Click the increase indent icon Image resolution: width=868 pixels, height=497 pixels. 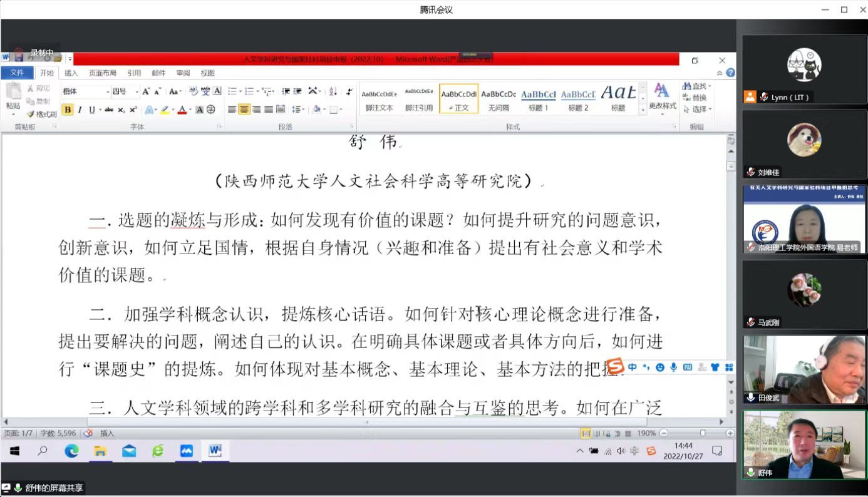pos(298,91)
